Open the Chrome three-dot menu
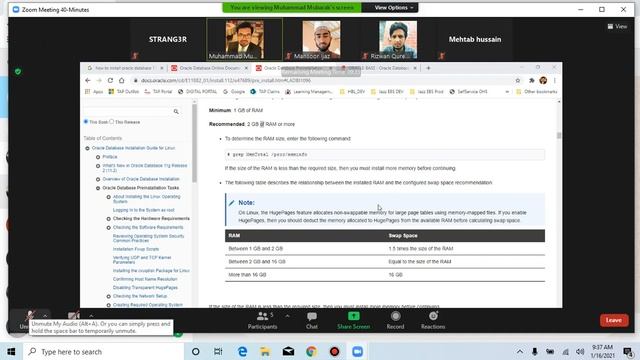The width and height of the screenshot is (640, 360). (x=554, y=80)
